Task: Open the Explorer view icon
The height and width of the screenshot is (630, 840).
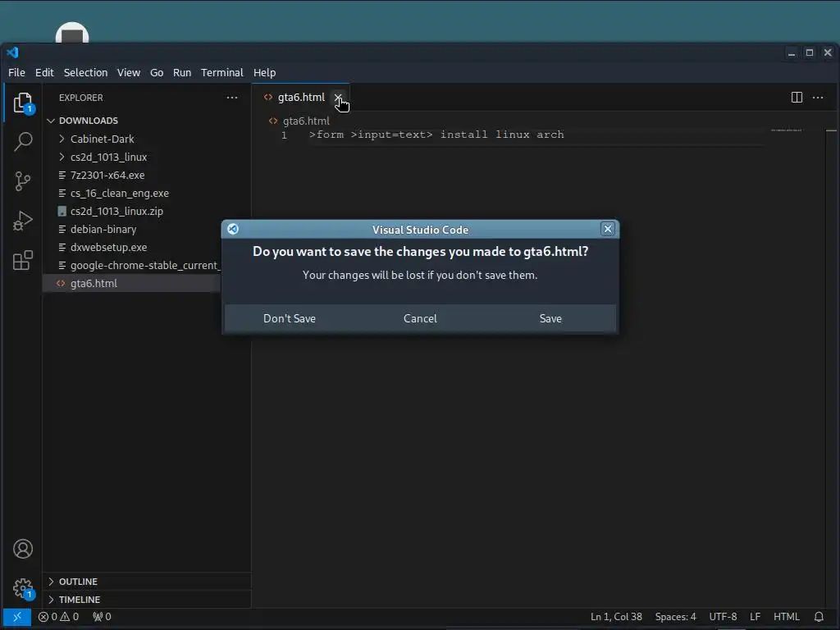Action: point(22,103)
